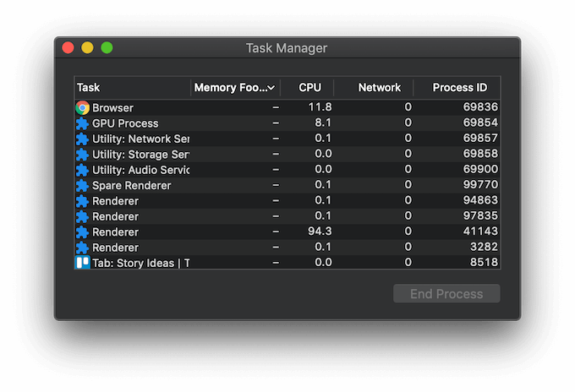Screen dimensions: 575x392
Task: Sort by the Task column header
Action: 133,88
